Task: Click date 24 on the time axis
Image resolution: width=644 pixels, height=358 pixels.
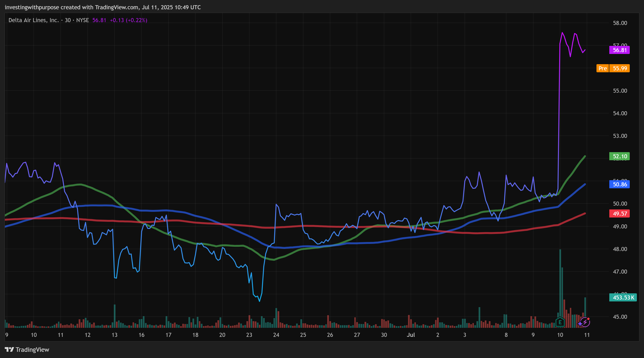Action: (x=276, y=335)
